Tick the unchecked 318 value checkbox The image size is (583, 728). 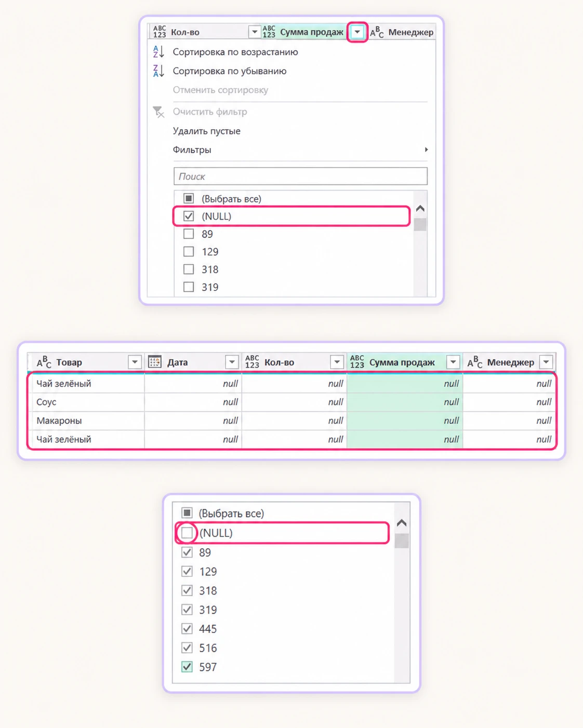[x=189, y=269]
